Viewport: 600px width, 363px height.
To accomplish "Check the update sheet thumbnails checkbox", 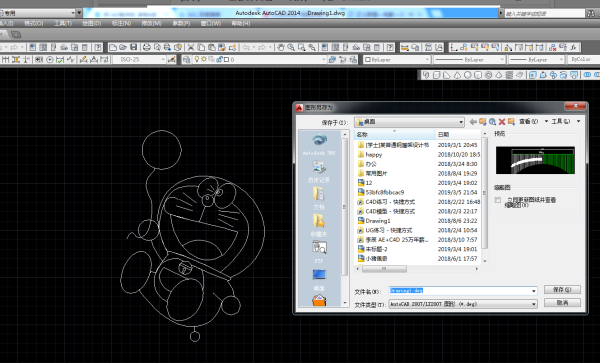I will click(498, 200).
